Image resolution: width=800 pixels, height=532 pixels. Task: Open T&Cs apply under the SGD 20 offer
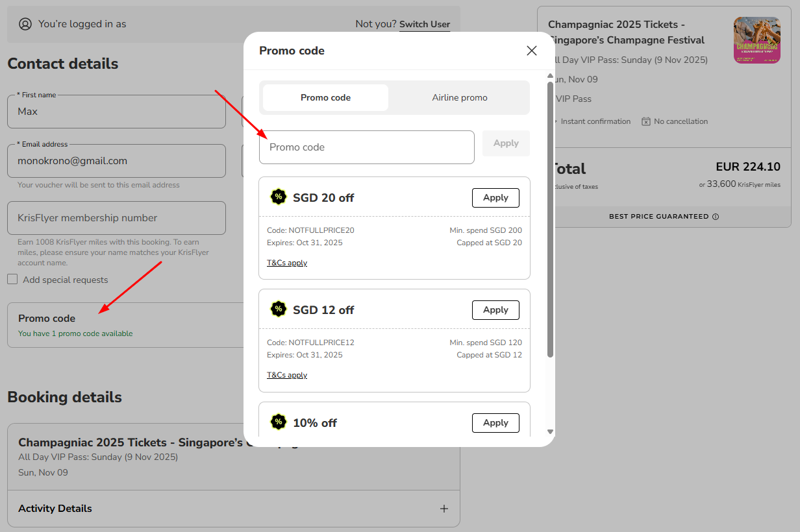click(286, 262)
